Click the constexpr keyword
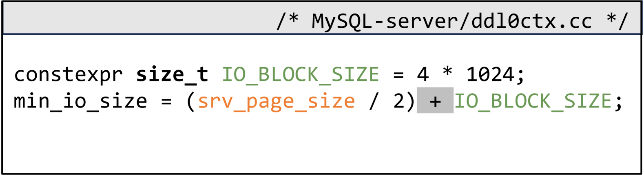The image size is (644, 175). tap(69, 75)
